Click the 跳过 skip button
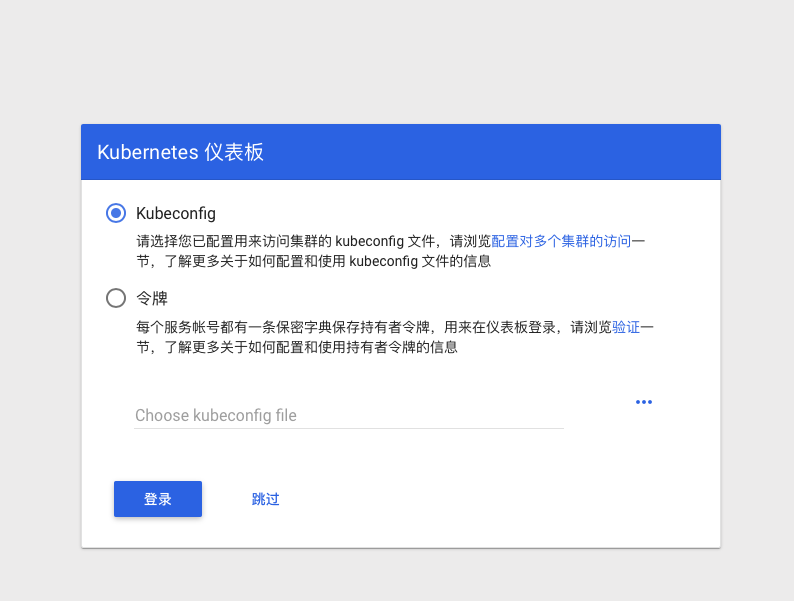794x601 pixels. (266, 499)
